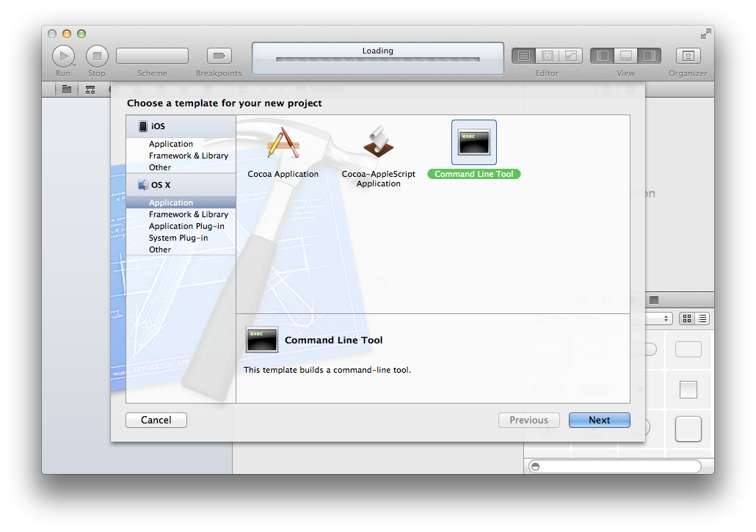756x532 pixels.
Task: Select Framework & Library under OS X
Action: 181,214
